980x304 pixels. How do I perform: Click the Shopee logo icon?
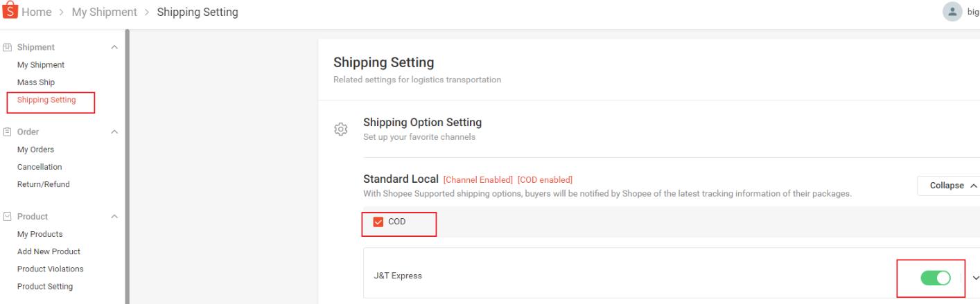(x=8, y=10)
